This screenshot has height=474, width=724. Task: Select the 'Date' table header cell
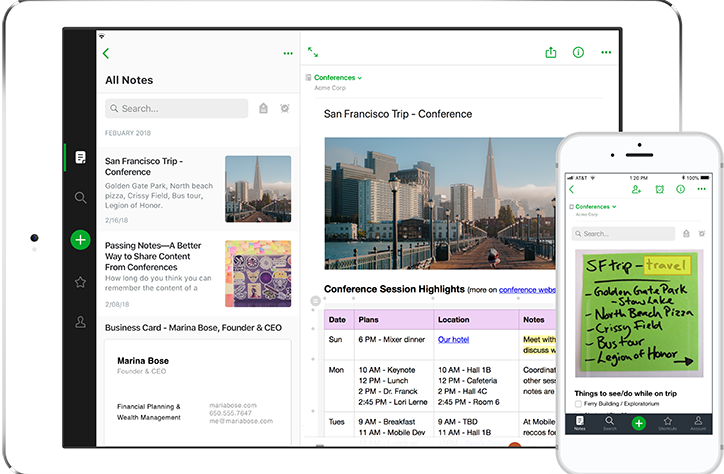[339, 319]
